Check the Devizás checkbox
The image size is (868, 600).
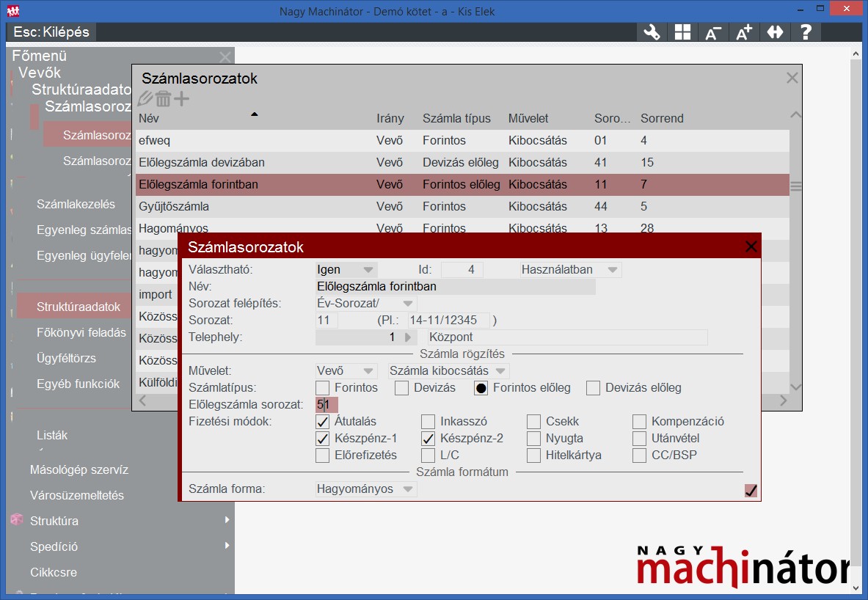pyautogui.click(x=401, y=388)
